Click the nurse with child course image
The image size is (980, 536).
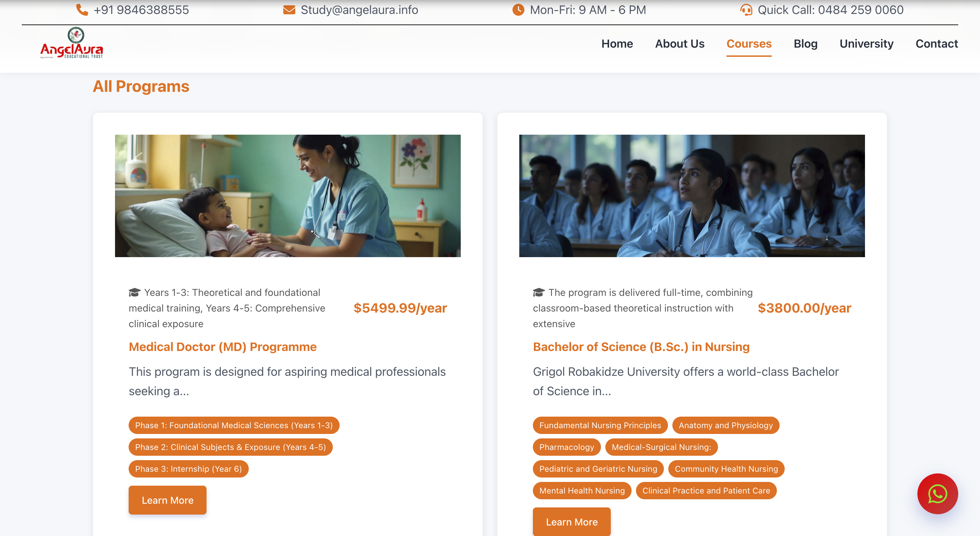pyautogui.click(x=288, y=196)
